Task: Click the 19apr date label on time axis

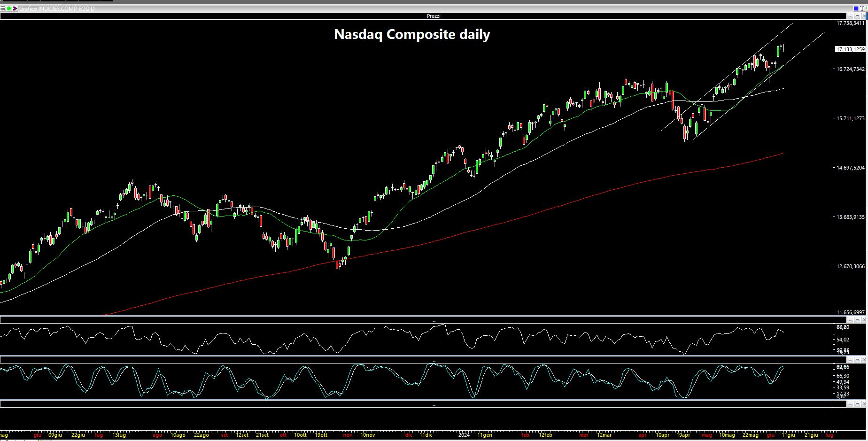Action: coord(683,435)
